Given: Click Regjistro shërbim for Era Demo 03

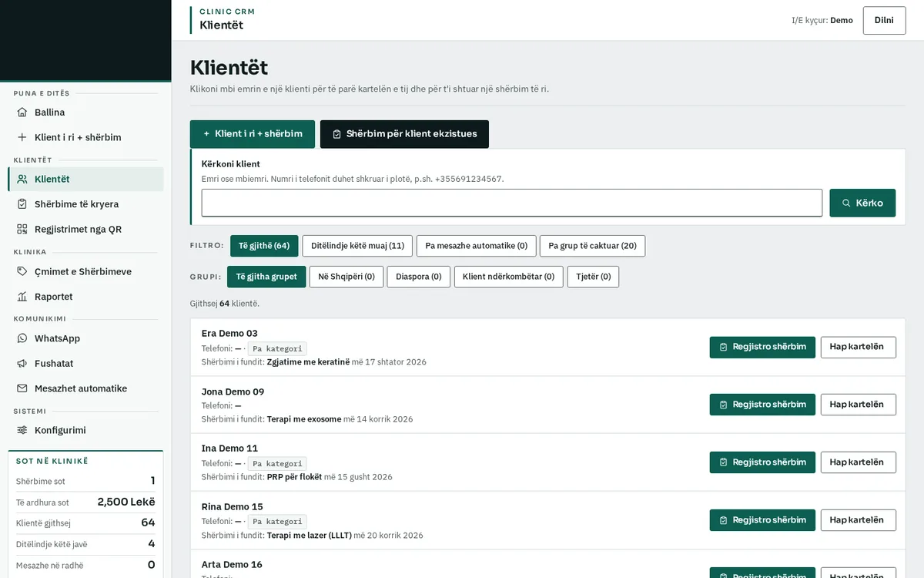Looking at the screenshot, I should (762, 348).
